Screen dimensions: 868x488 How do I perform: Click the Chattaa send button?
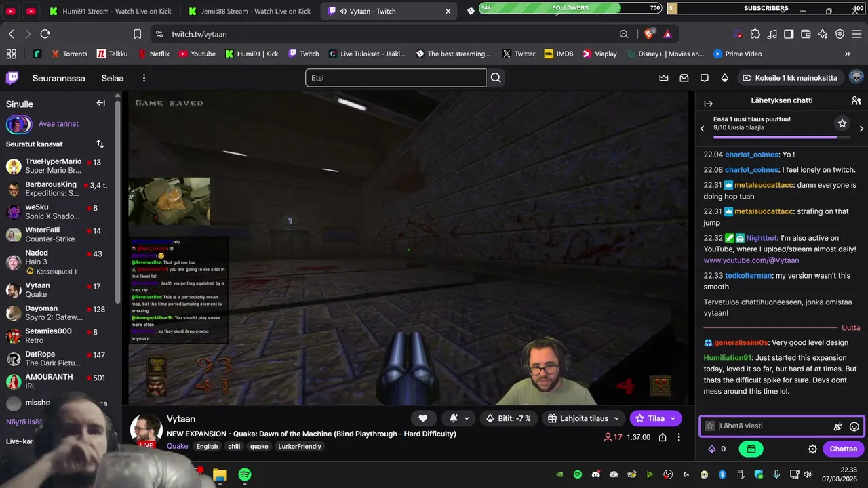[x=844, y=449]
